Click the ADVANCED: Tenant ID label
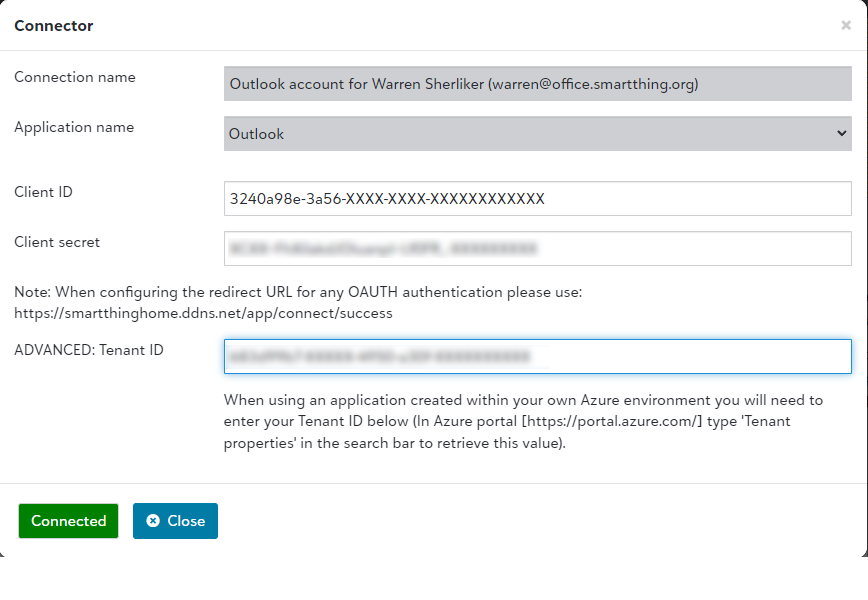The image size is (868, 600). (x=89, y=350)
